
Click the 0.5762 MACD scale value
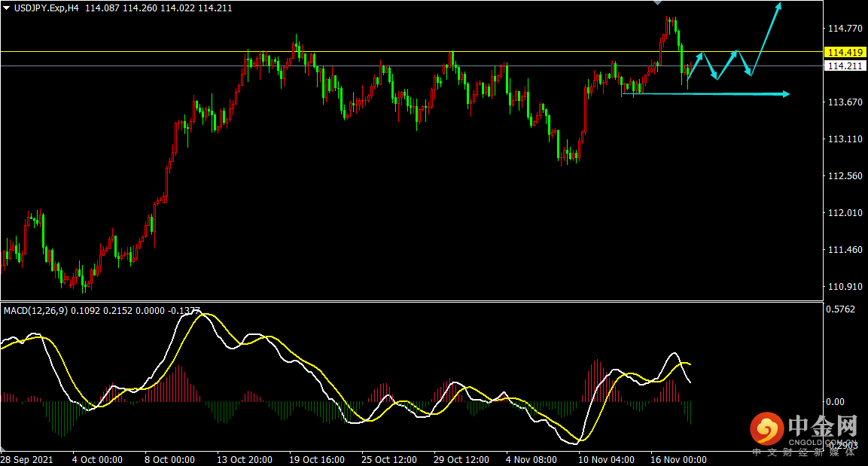pos(840,309)
